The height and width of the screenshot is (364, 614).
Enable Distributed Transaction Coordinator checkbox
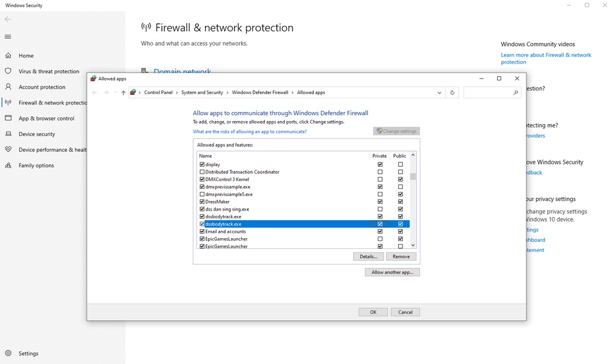pyautogui.click(x=202, y=172)
